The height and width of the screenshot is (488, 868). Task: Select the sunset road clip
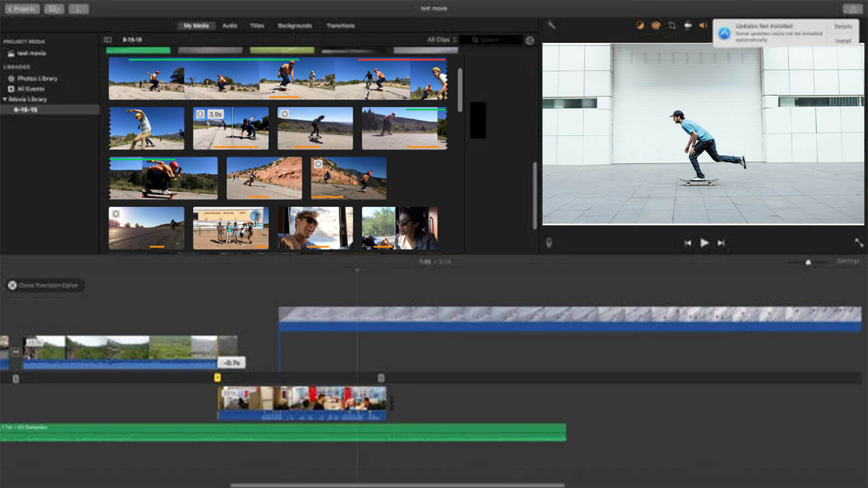pos(146,228)
